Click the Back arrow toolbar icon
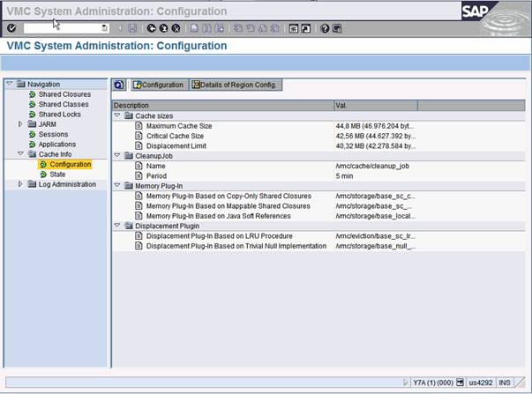532x394 pixels. click(x=151, y=28)
